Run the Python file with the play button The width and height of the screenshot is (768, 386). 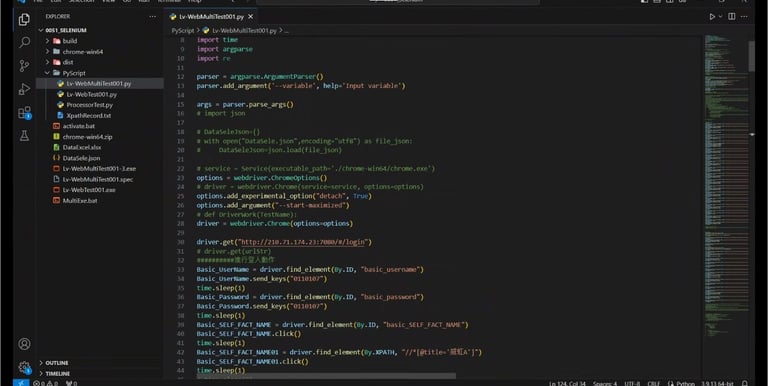click(x=712, y=17)
